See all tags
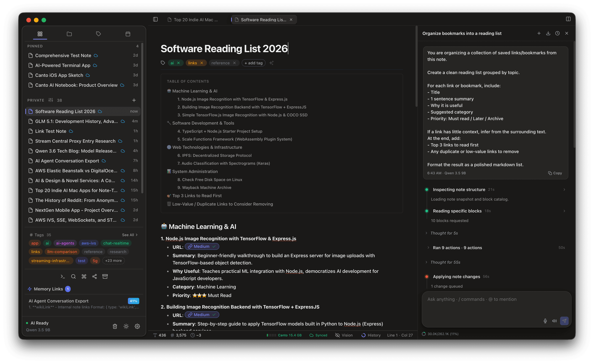 [130, 235]
